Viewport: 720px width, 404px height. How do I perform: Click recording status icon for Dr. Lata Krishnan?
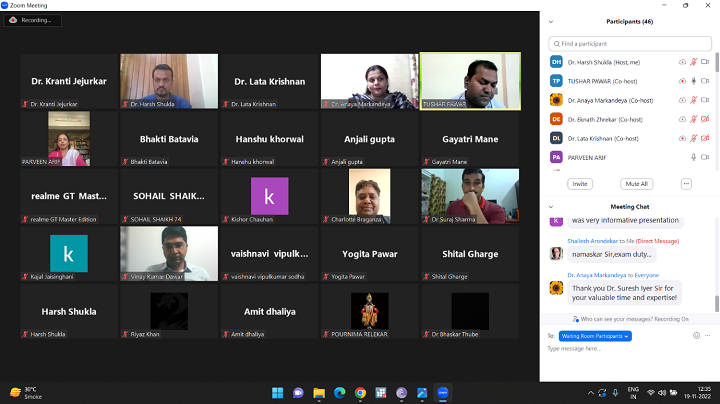(682, 138)
